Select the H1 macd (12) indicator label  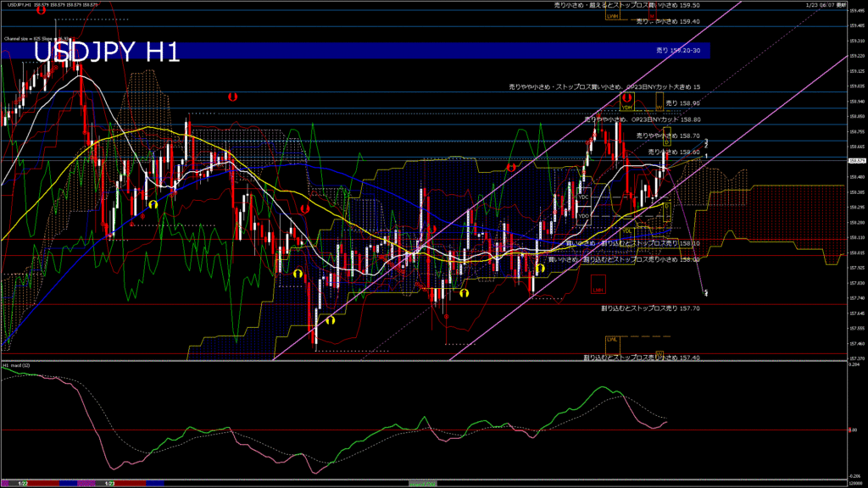[x=17, y=365]
